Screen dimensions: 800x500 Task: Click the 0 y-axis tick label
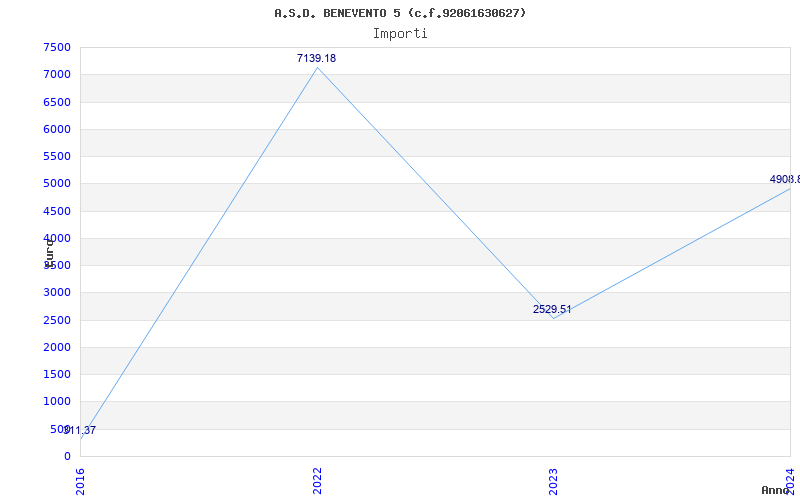click(67, 456)
